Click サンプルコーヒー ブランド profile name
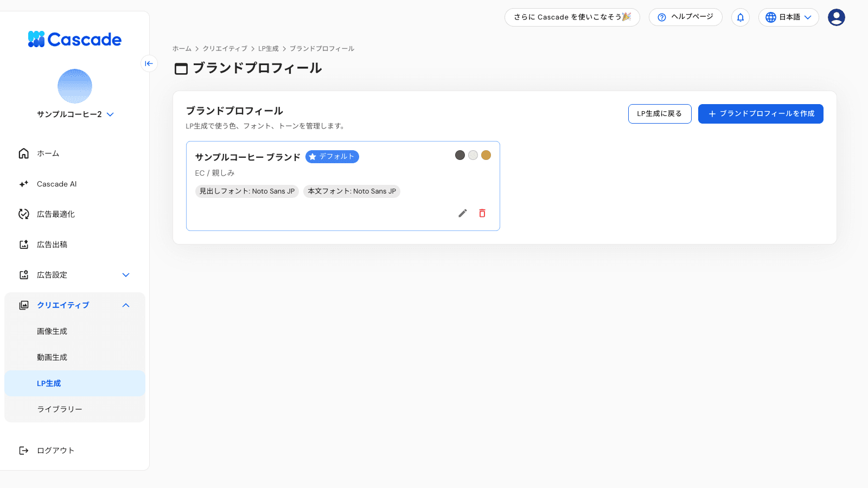Viewport: 868px width, 488px height. click(248, 157)
